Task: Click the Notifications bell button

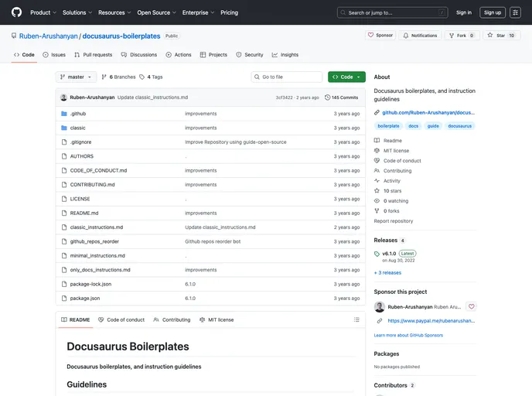Action: point(420,36)
